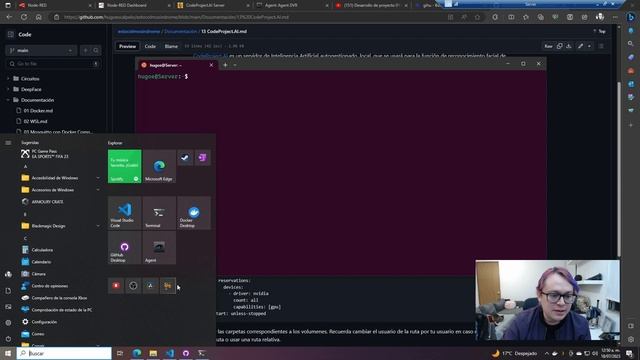This screenshot has width=640, height=360.
Task: Open terminal new-tab dropdown arrow
Action: tap(235, 65)
